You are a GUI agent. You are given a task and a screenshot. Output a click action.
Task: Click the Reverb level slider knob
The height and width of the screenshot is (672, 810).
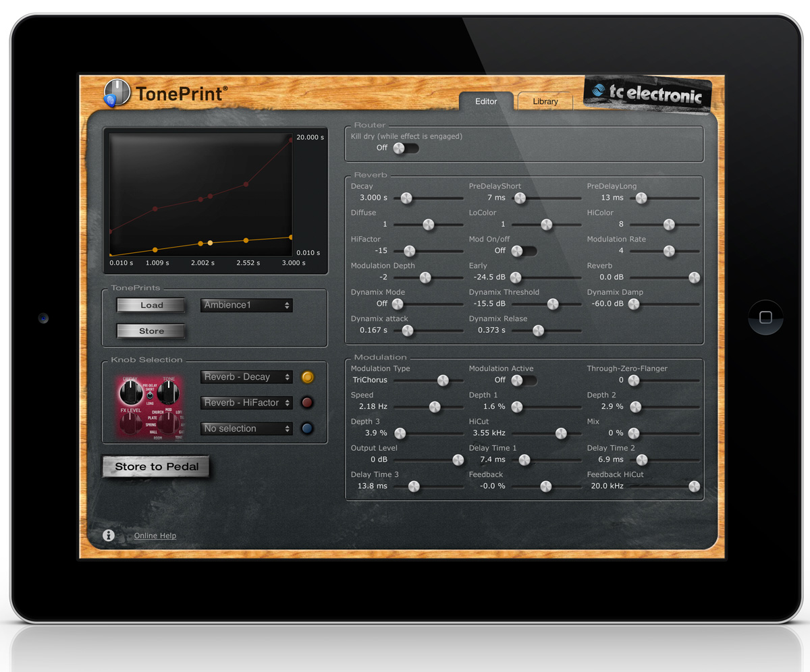[694, 277]
